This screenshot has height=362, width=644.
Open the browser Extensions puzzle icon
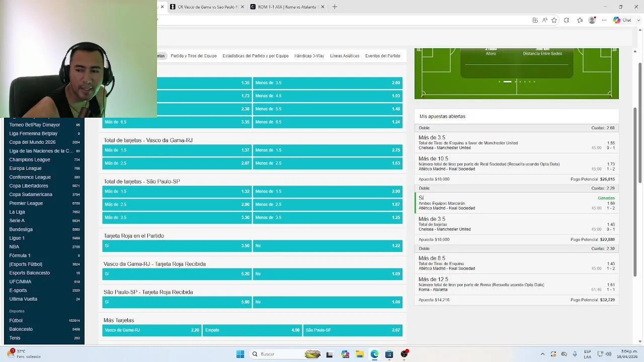[567, 20]
